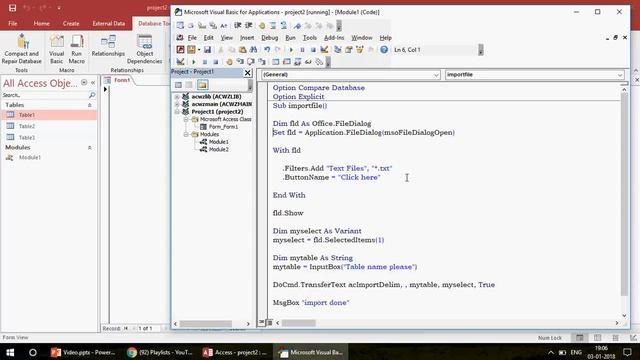Open Locals Window icon in Debug toolbar
The height and width of the screenshot is (360, 640).
click(x=276, y=62)
